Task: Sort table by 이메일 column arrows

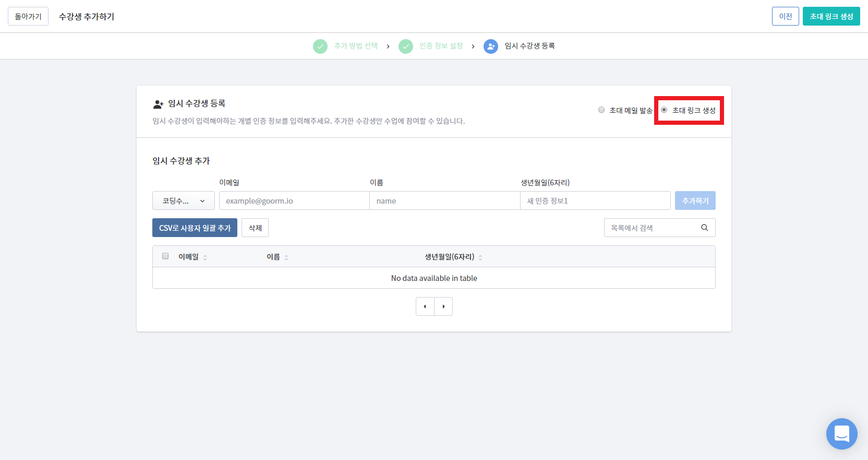Action: coord(205,257)
